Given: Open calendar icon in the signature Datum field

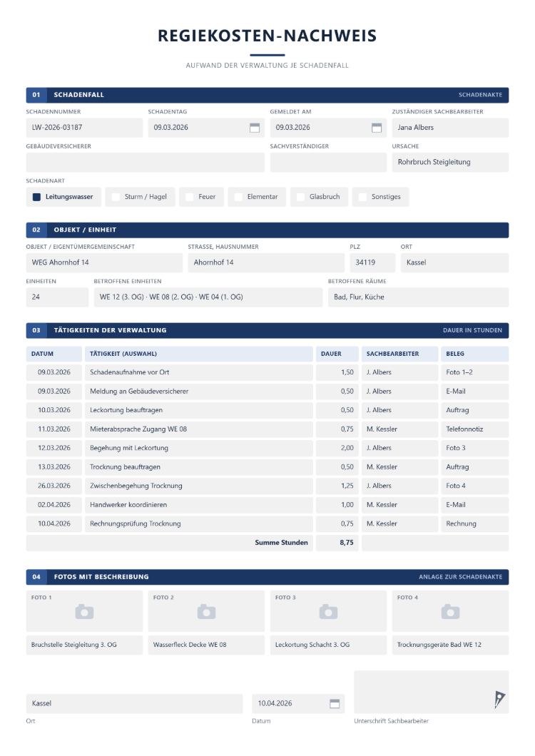Looking at the screenshot, I should pyautogui.click(x=335, y=703).
